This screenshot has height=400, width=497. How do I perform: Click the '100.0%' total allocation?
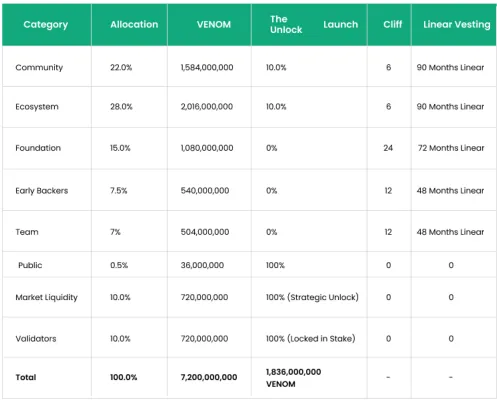tap(124, 377)
